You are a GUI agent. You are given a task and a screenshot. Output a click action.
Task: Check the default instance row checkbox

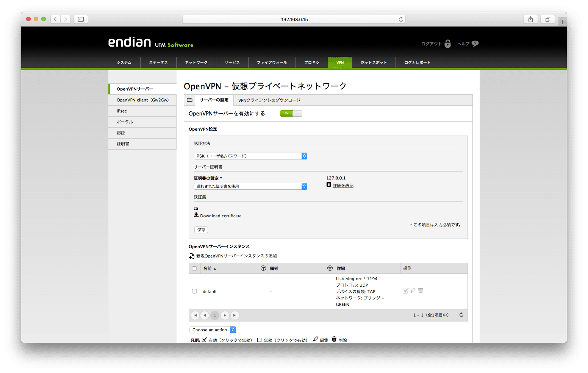[194, 291]
